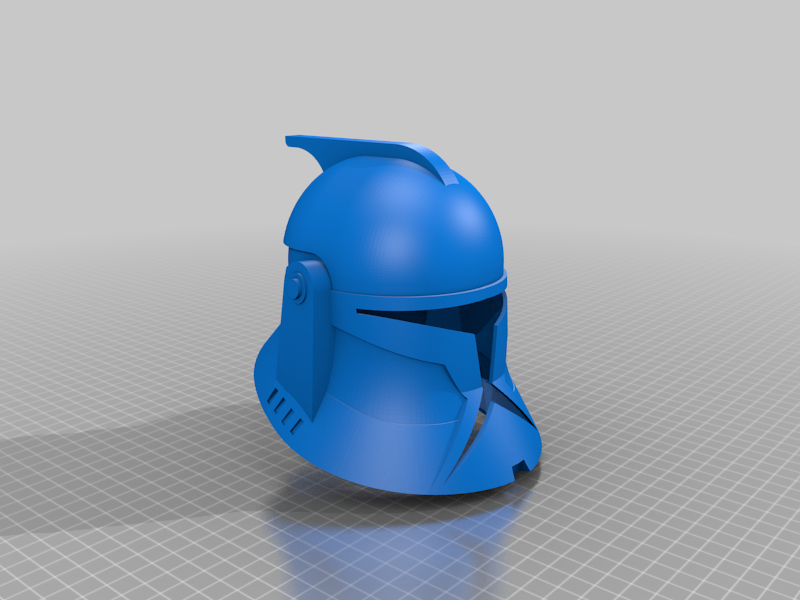Select the clone trooper helmet model
The image size is (800, 600).
pos(390,300)
